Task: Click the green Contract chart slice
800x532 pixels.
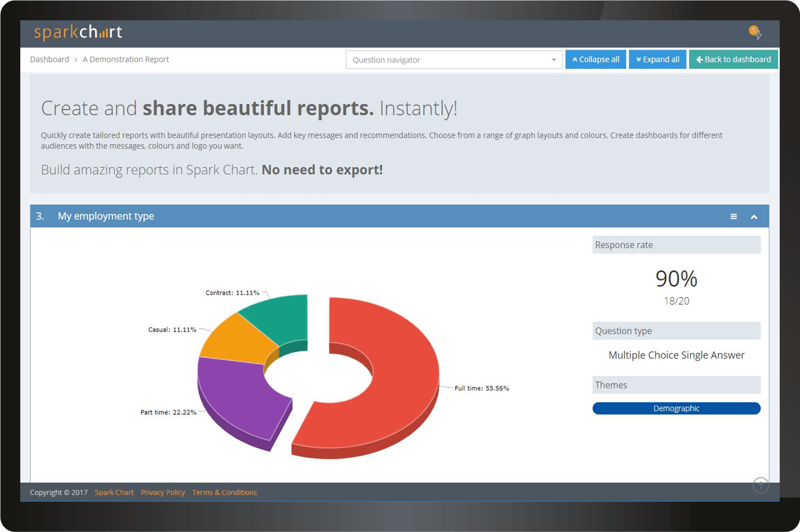Action: point(280,317)
